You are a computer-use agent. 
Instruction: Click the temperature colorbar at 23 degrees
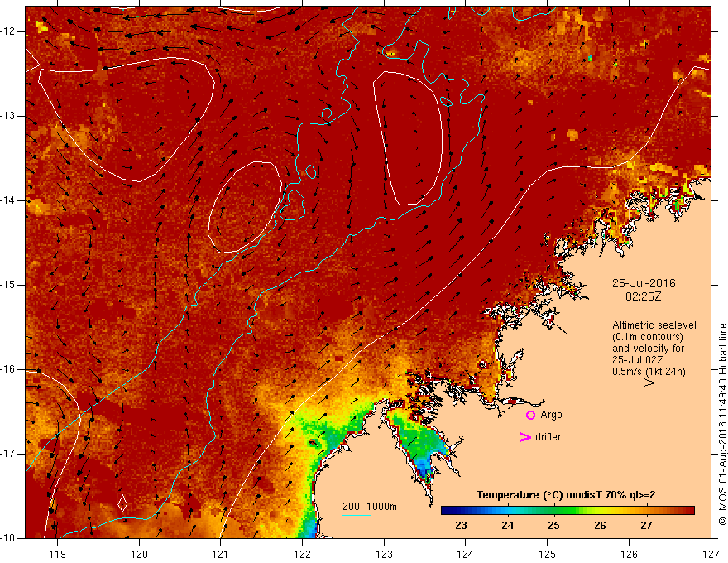pyautogui.click(x=461, y=511)
